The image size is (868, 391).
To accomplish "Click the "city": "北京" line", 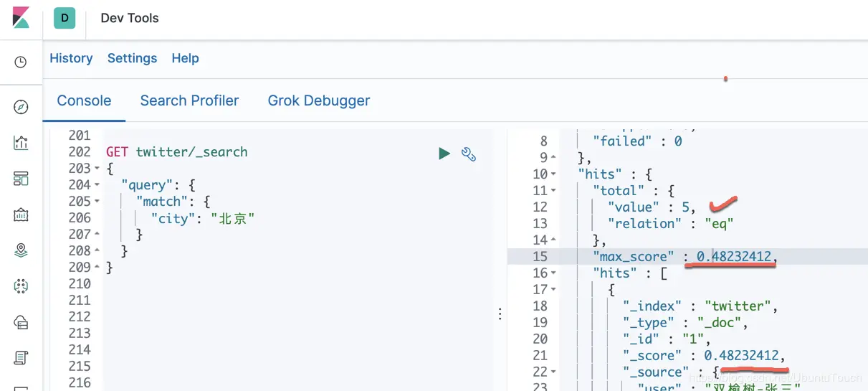I will click(x=203, y=218).
